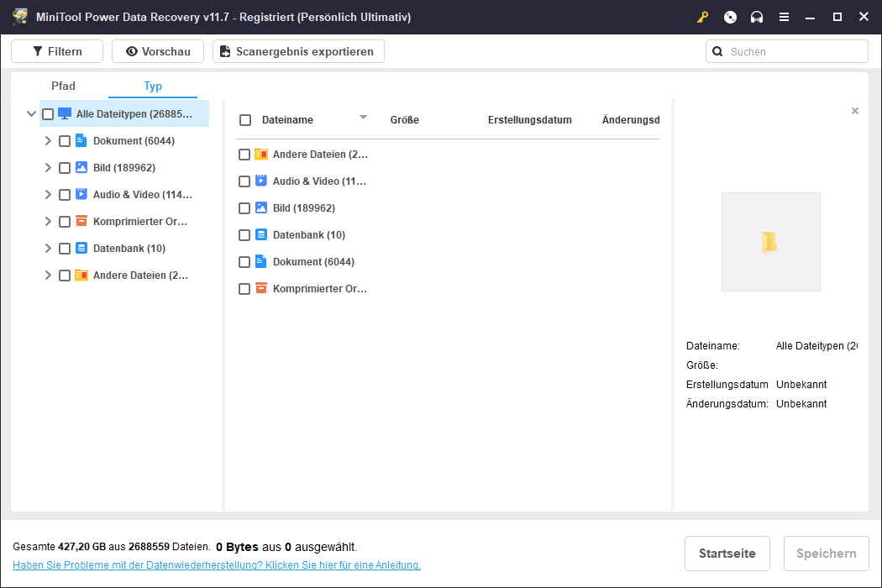The image size is (882, 588).
Task: Check the Alle Dateitypen checkbox
Action: (x=48, y=114)
